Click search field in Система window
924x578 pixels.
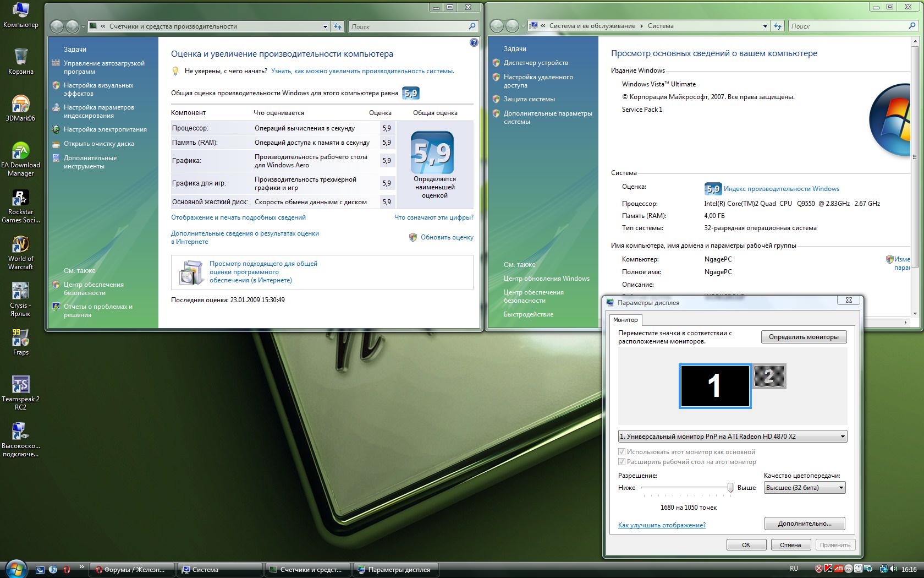tap(848, 26)
